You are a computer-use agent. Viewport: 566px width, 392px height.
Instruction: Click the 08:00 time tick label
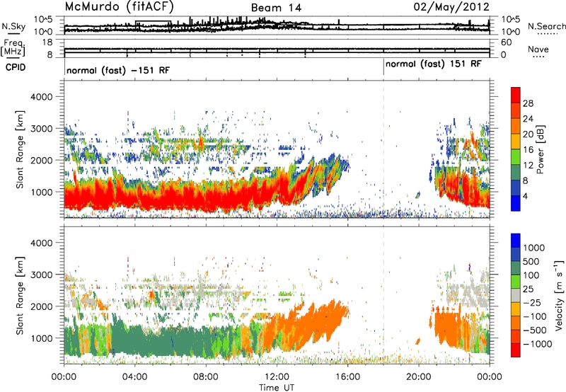206,377
